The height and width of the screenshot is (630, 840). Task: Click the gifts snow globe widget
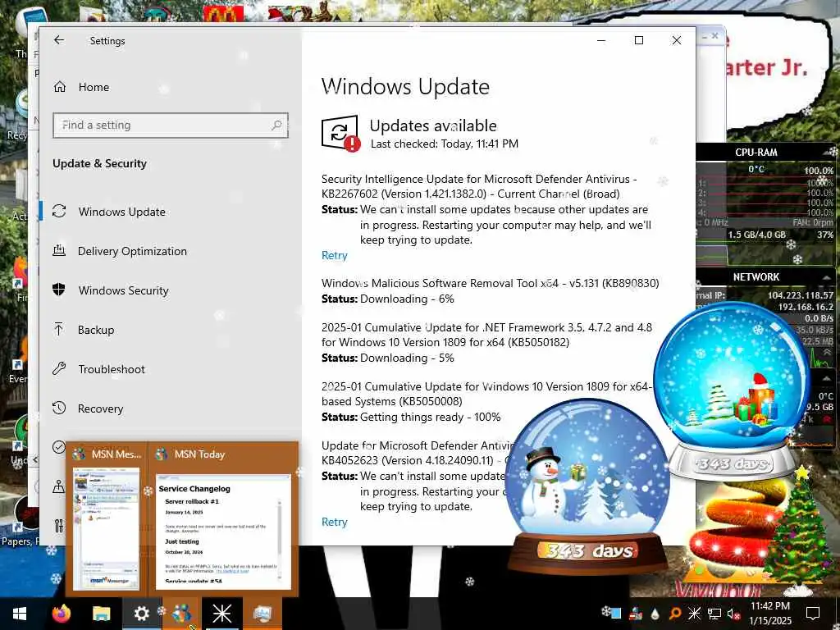(x=733, y=390)
